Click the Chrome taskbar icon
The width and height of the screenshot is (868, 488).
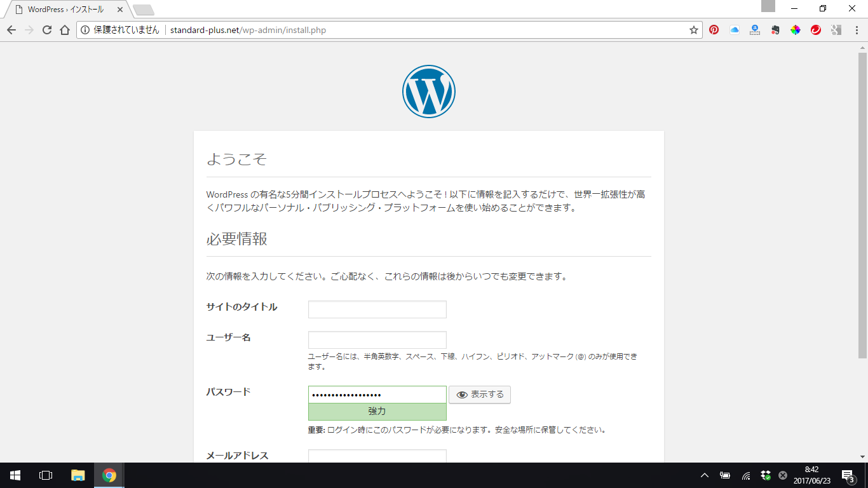tap(109, 475)
